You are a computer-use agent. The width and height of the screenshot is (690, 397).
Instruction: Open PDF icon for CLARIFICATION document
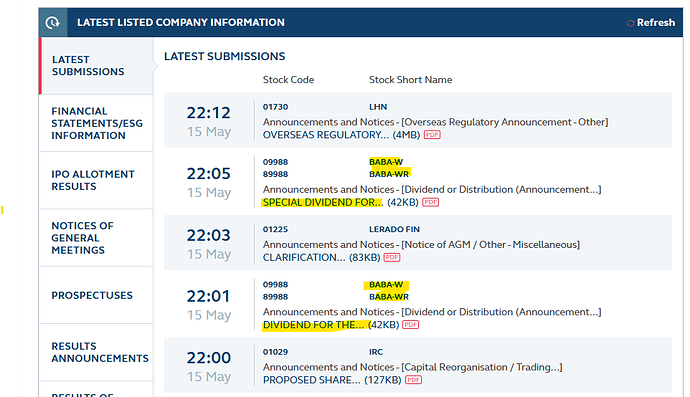point(392,257)
